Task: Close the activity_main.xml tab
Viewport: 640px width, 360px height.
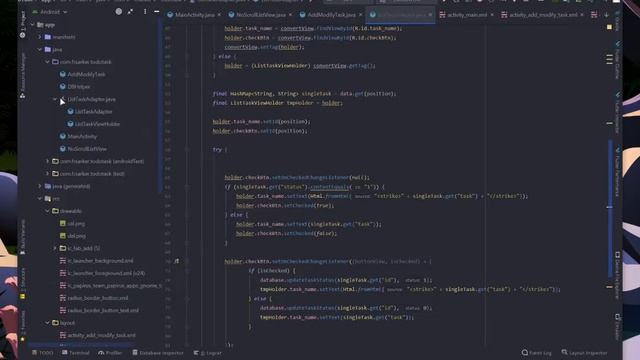Action: [x=492, y=15]
